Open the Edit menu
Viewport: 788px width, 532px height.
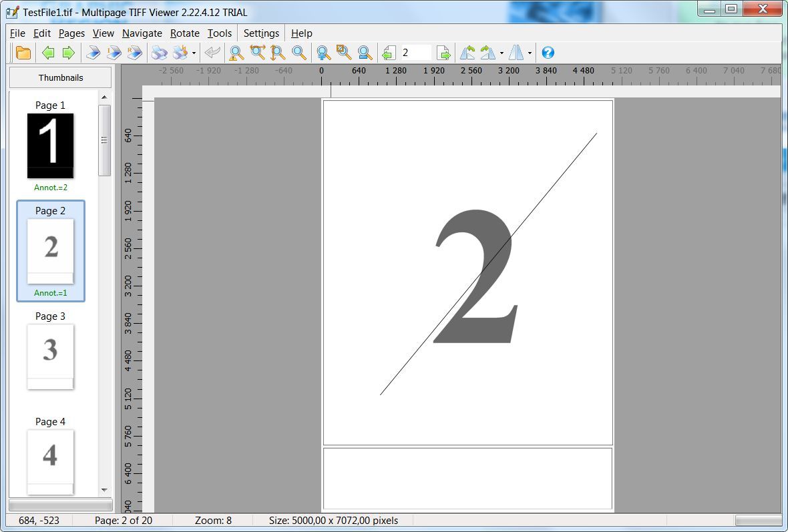(42, 33)
